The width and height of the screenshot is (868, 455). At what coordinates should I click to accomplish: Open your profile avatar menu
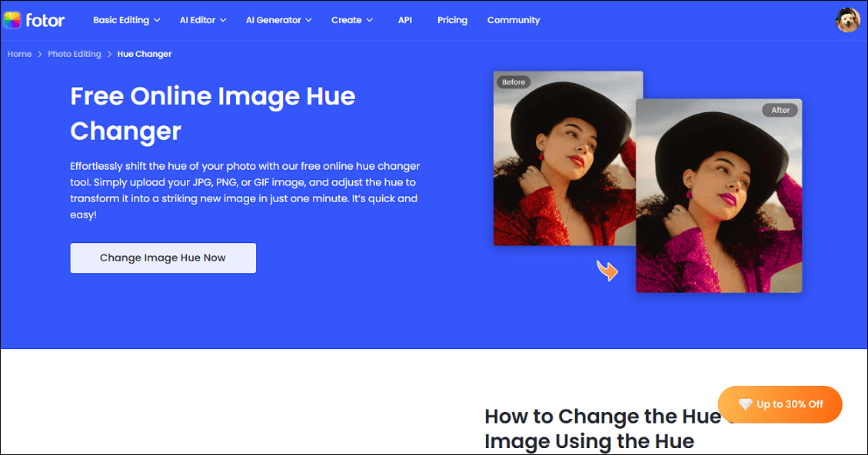tap(847, 20)
